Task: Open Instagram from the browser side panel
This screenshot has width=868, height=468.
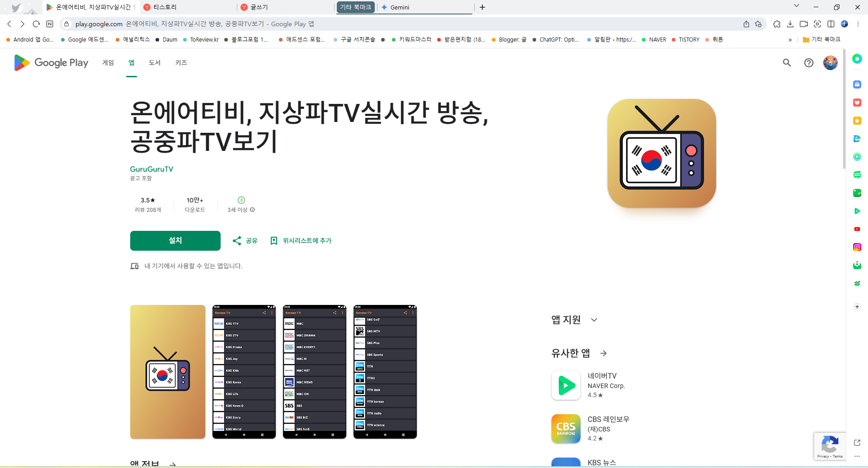Action: 857,247
